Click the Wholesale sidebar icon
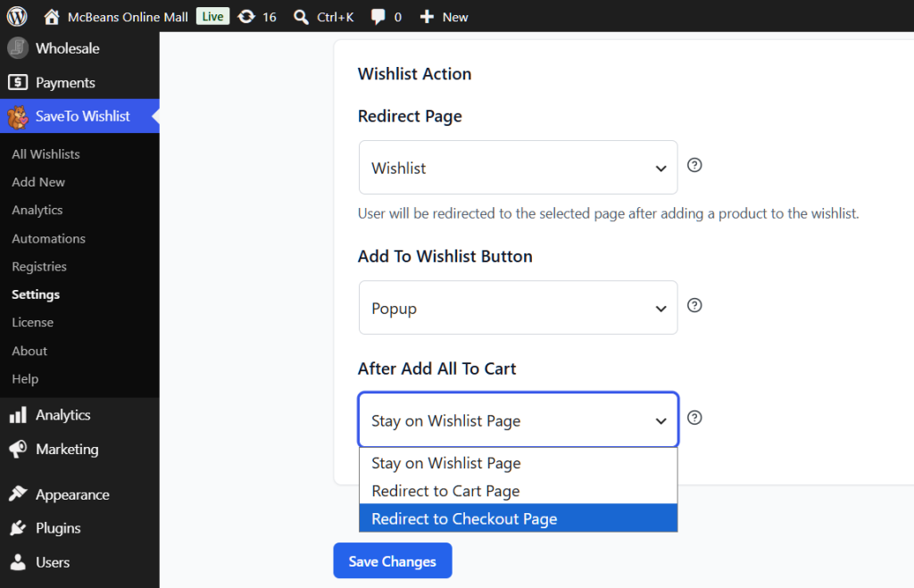The height and width of the screenshot is (588, 914). tap(18, 48)
